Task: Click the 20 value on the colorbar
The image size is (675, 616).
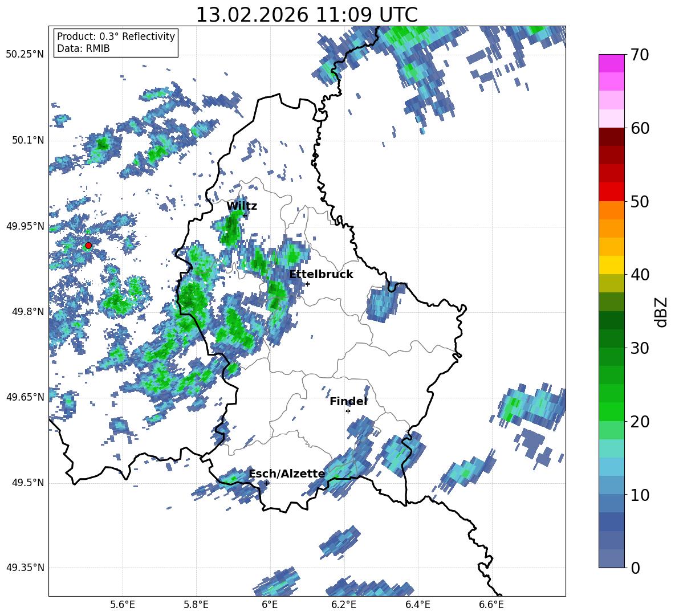Action: coord(640,422)
